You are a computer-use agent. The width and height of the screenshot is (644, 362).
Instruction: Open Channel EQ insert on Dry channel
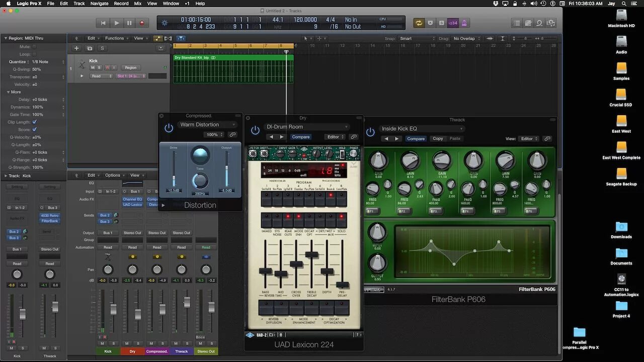132,200
